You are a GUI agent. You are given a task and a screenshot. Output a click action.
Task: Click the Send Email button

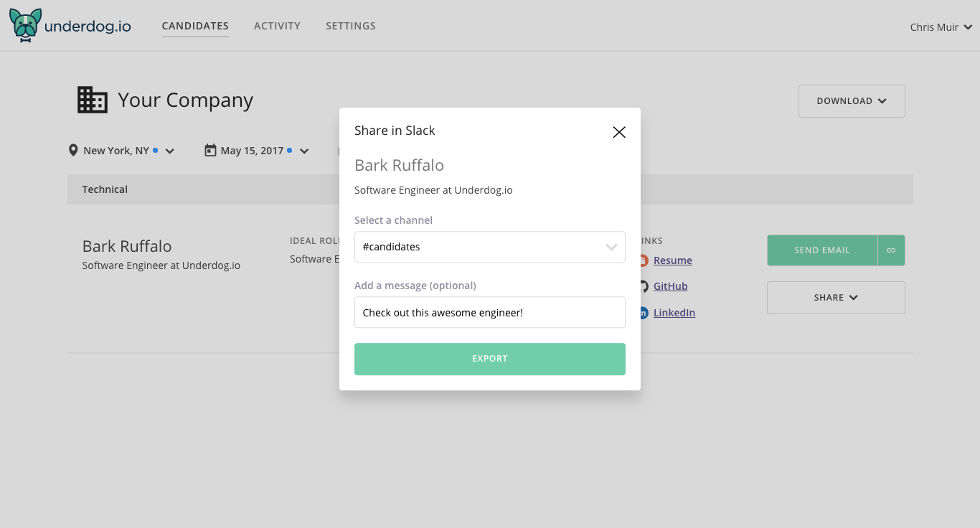[x=822, y=250]
